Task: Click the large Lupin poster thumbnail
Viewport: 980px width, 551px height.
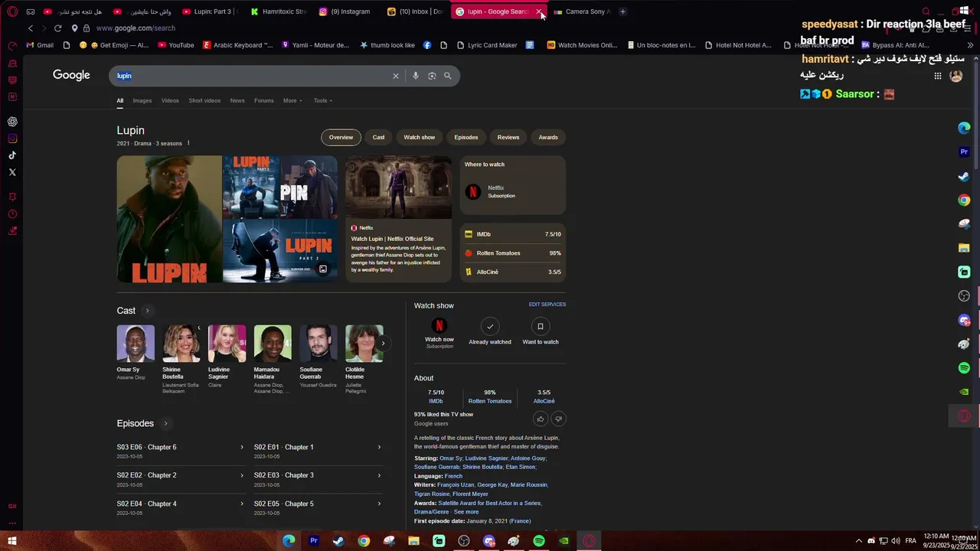Action: 169,219
